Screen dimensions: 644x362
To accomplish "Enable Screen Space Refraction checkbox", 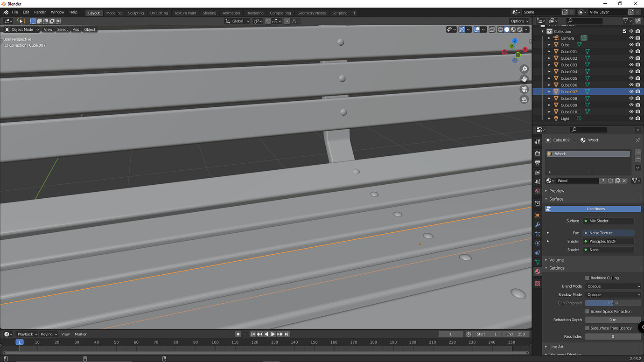I will click(x=587, y=312).
